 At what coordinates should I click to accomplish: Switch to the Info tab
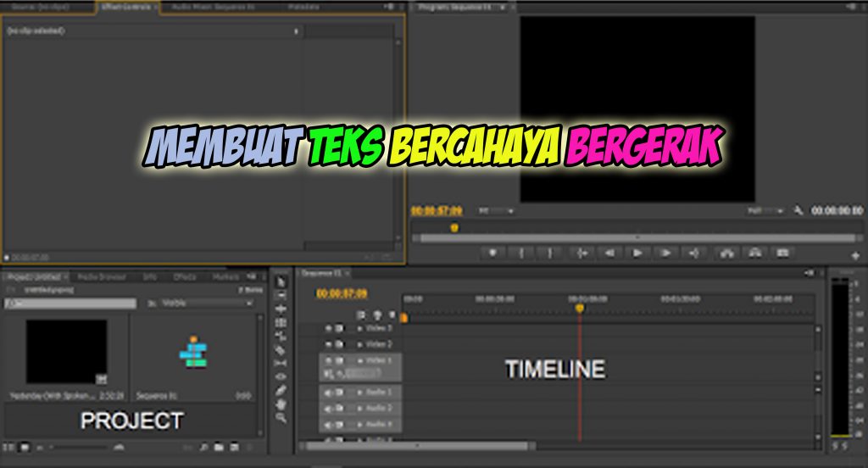click(149, 276)
